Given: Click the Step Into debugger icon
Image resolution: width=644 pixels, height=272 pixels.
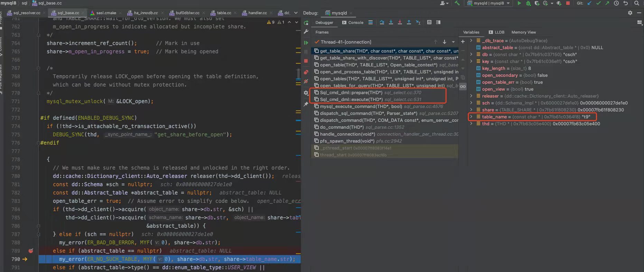Looking at the screenshot, I should click(x=391, y=22).
